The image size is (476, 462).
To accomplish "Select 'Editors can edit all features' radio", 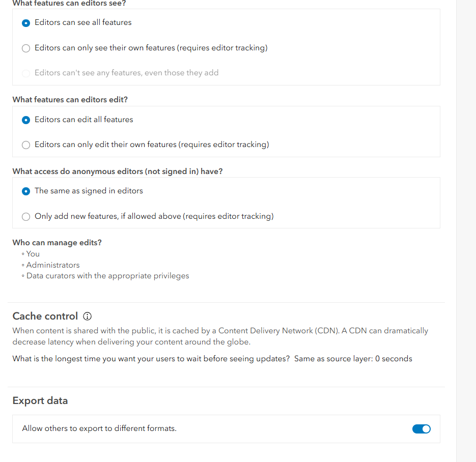I will (26, 120).
